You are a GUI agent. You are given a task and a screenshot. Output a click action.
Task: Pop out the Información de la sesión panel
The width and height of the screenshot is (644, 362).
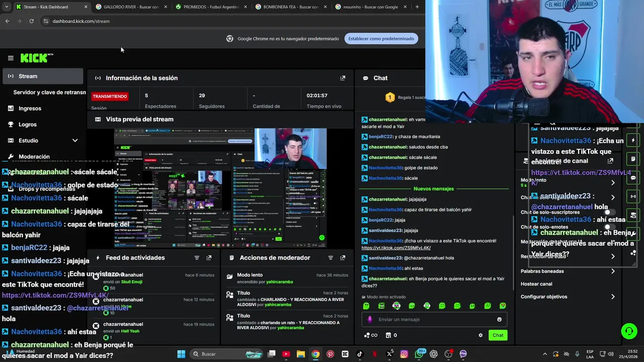click(x=343, y=78)
